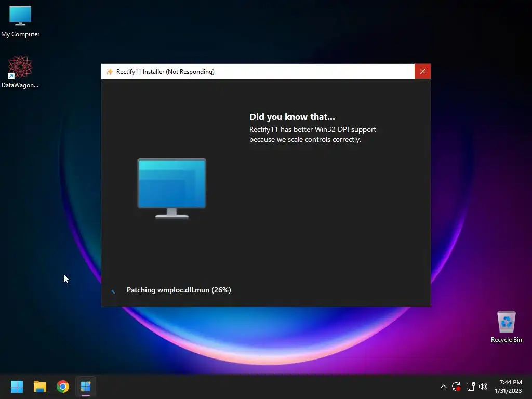
Task: Open Google Chrome from taskbar
Action: [x=63, y=387]
